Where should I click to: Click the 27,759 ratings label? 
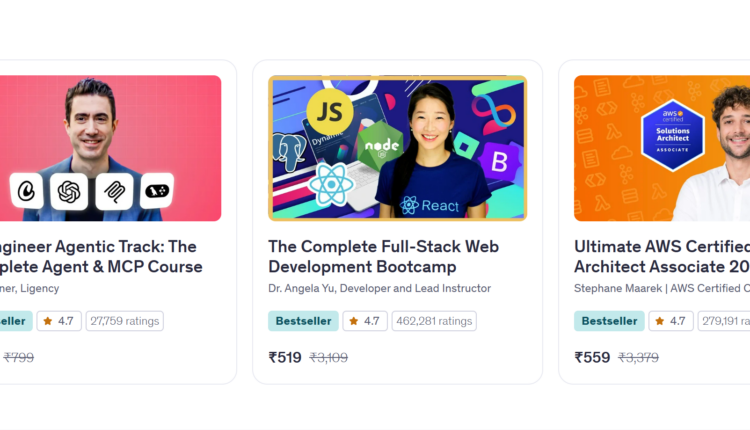124,321
